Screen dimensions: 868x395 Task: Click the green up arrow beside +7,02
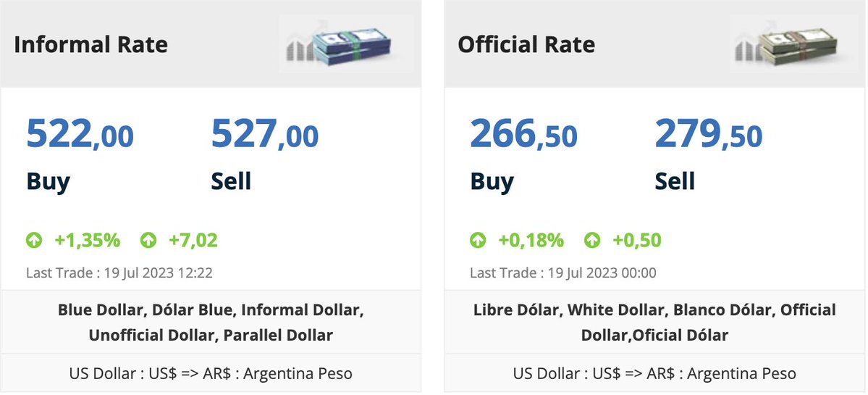pos(148,241)
